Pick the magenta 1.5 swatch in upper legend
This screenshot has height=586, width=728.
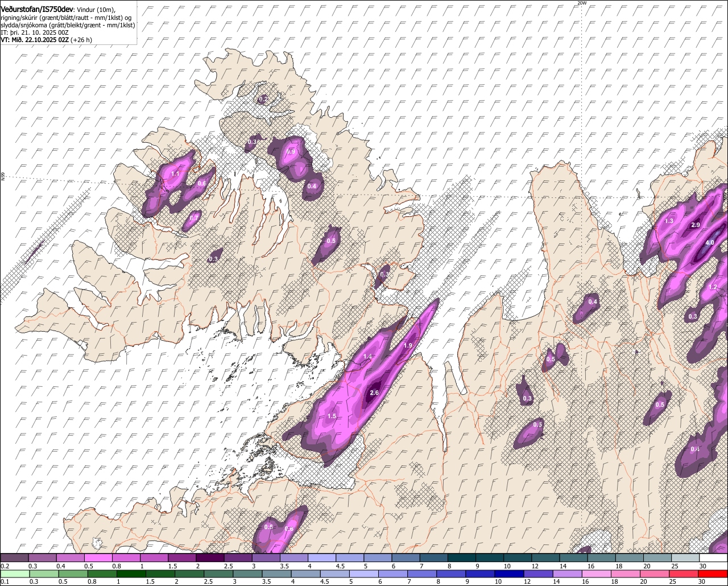182,558
